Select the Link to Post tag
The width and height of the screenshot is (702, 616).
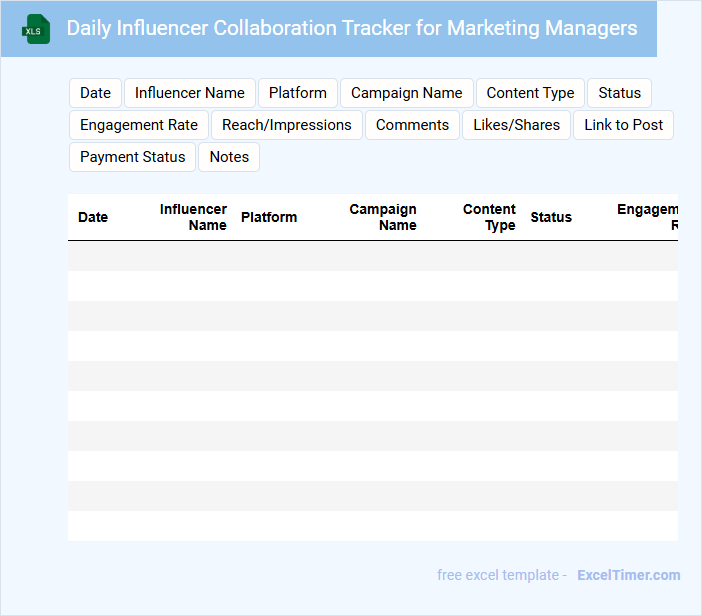(623, 125)
